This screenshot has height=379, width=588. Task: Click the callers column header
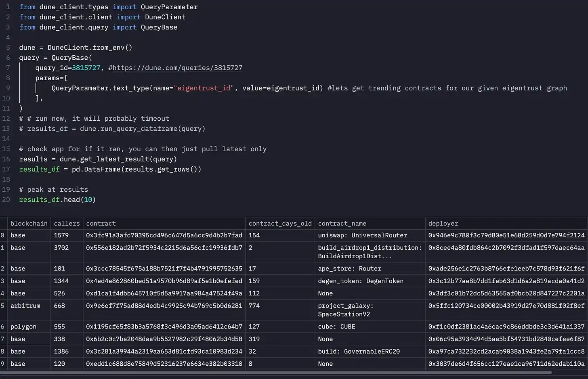coord(67,224)
